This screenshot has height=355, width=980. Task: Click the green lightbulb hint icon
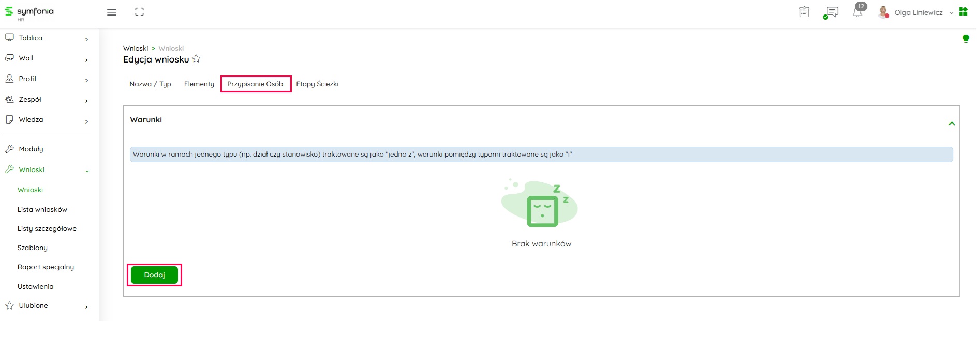966,39
